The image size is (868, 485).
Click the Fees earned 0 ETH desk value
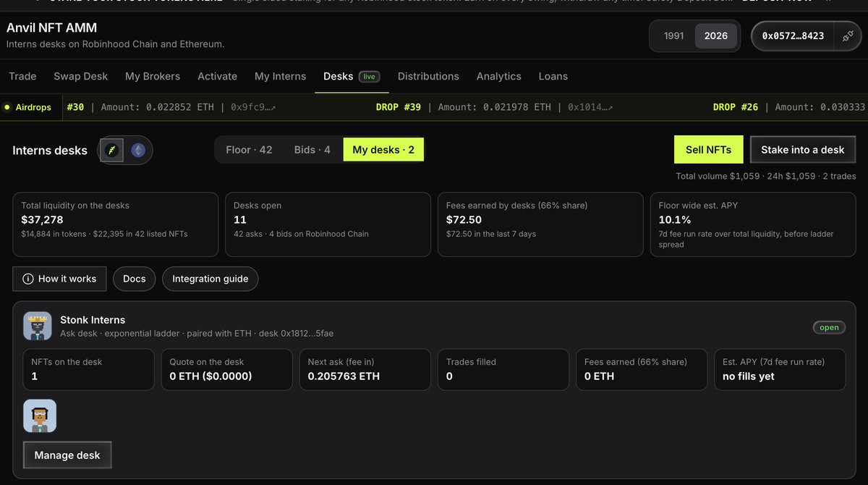[x=599, y=376]
